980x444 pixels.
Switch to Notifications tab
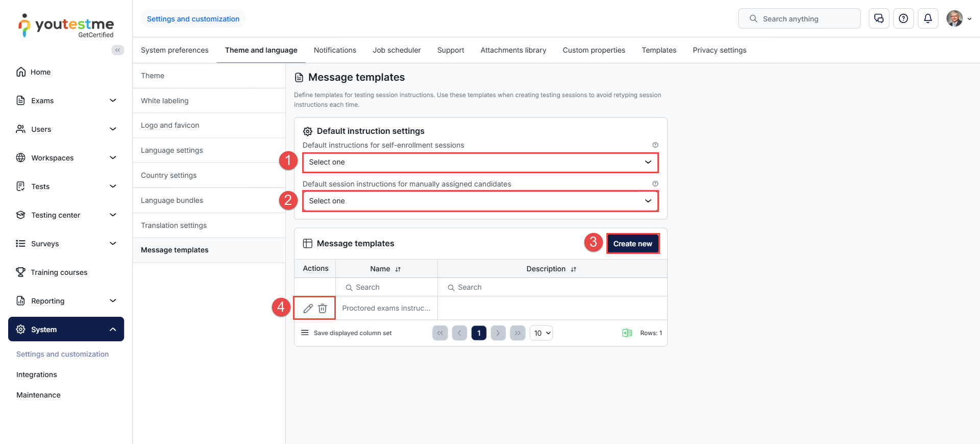[x=335, y=50]
